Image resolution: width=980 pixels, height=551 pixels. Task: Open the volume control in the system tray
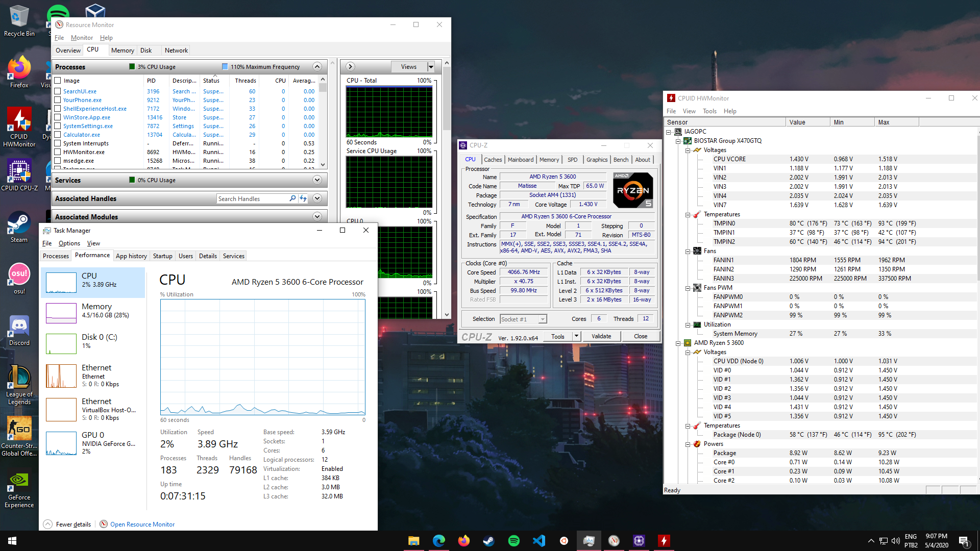coord(895,541)
